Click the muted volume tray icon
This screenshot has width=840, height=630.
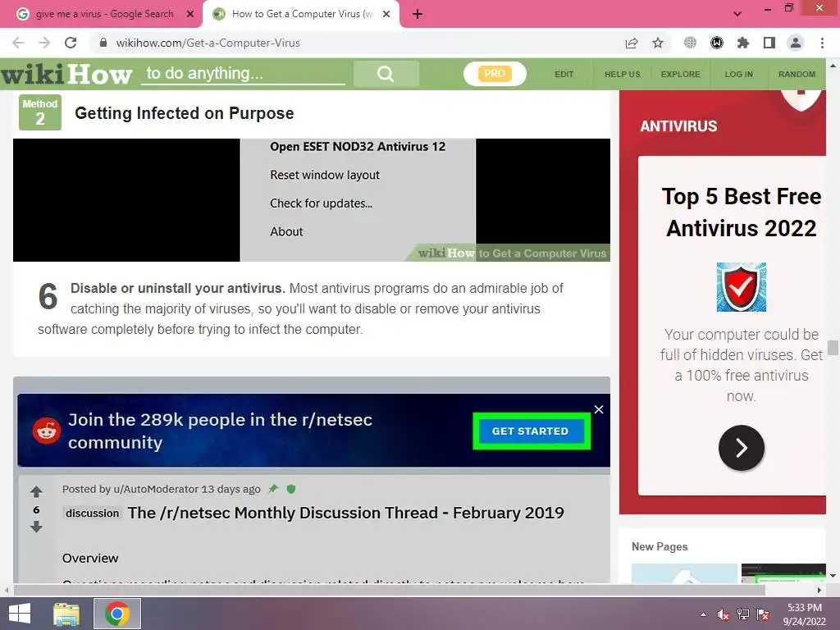pos(724,614)
